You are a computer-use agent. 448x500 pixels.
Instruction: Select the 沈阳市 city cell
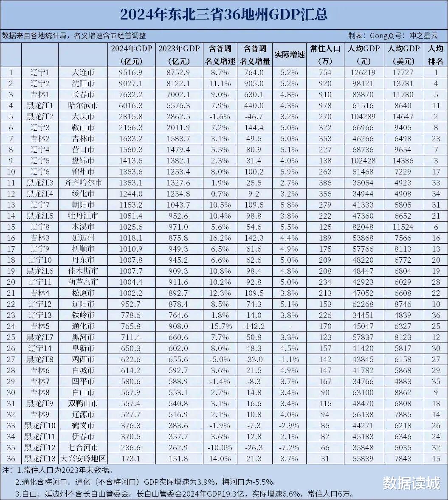tap(83, 84)
